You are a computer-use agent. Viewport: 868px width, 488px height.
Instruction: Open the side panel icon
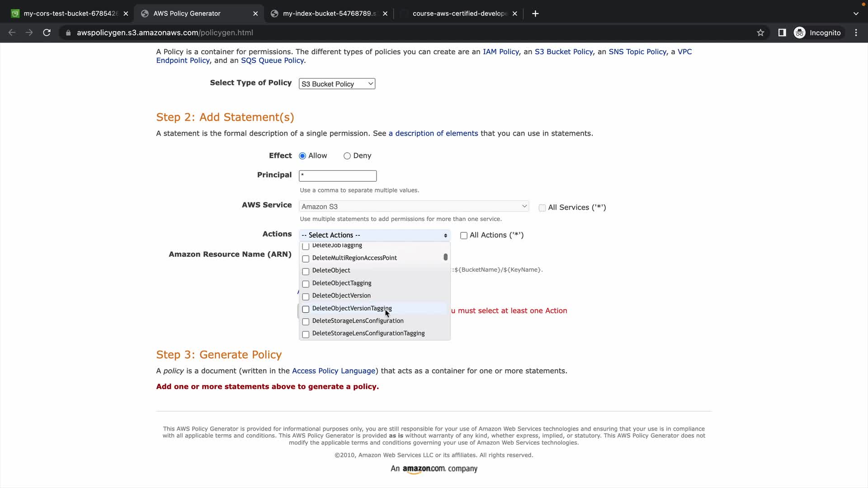click(782, 33)
